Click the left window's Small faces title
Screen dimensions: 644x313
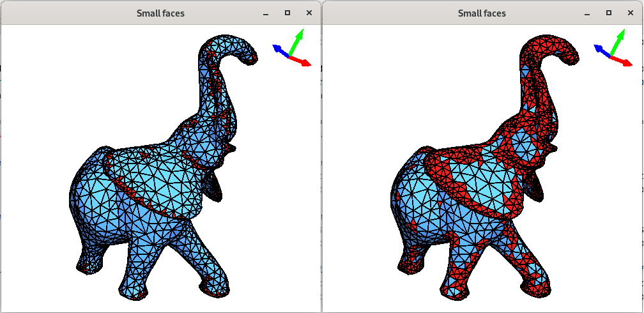(160, 13)
